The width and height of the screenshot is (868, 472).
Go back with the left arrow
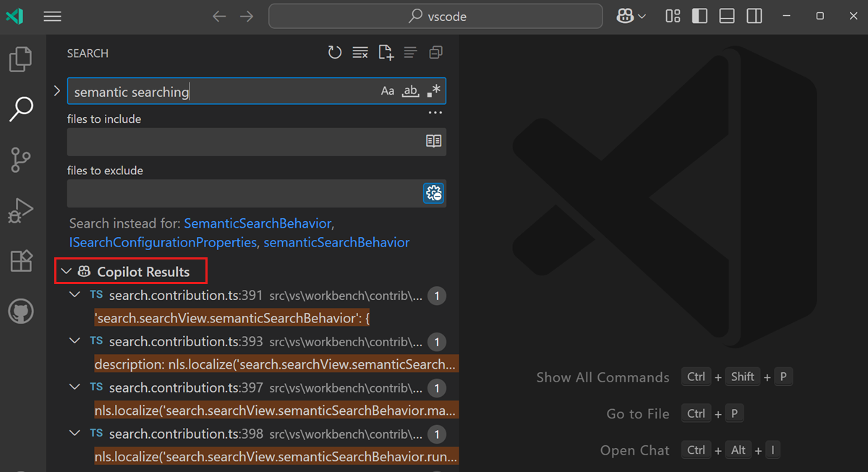coord(219,17)
